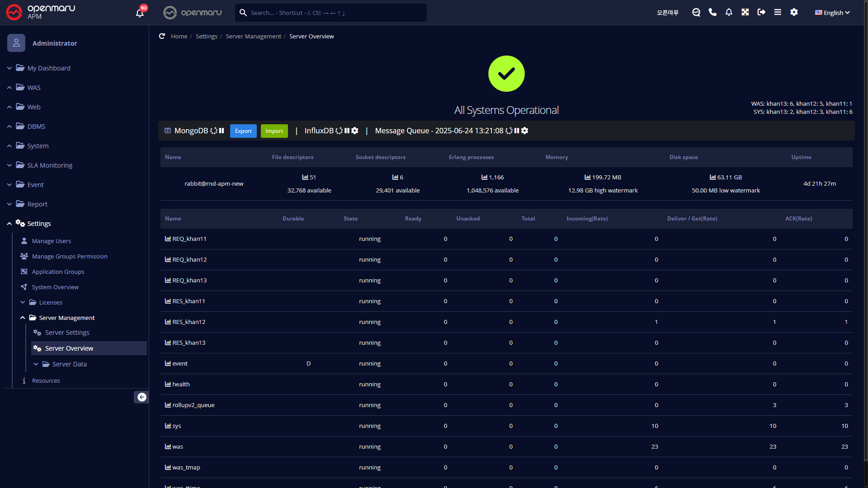The image size is (868, 488).
Task: Open the hamburger menu icon in header
Action: click(x=778, y=12)
